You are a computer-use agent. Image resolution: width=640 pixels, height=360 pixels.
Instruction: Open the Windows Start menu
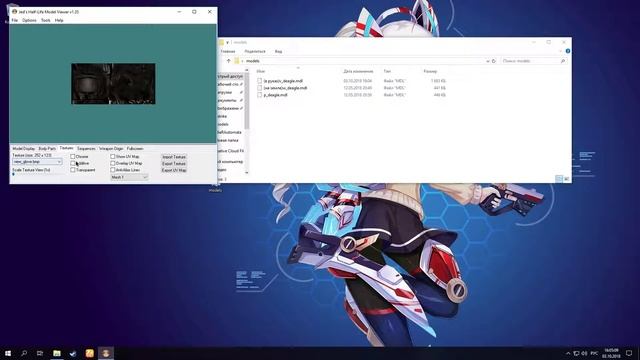click(x=8, y=353)
